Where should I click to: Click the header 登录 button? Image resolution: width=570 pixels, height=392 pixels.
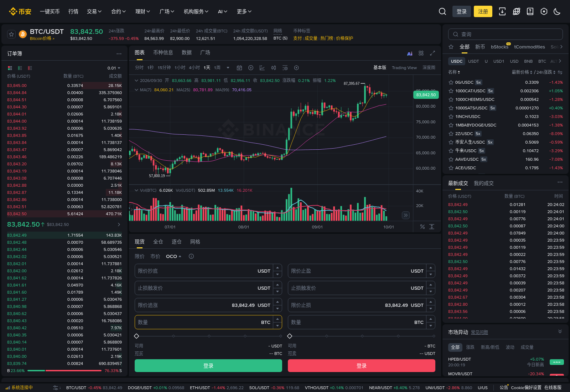pos(462,11)
